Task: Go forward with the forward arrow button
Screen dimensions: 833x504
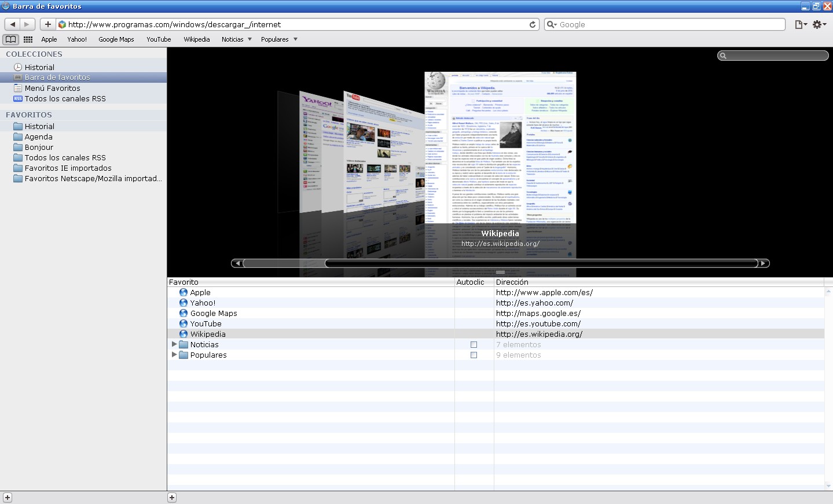Action: pyautogui.click(x=27, y=24)
